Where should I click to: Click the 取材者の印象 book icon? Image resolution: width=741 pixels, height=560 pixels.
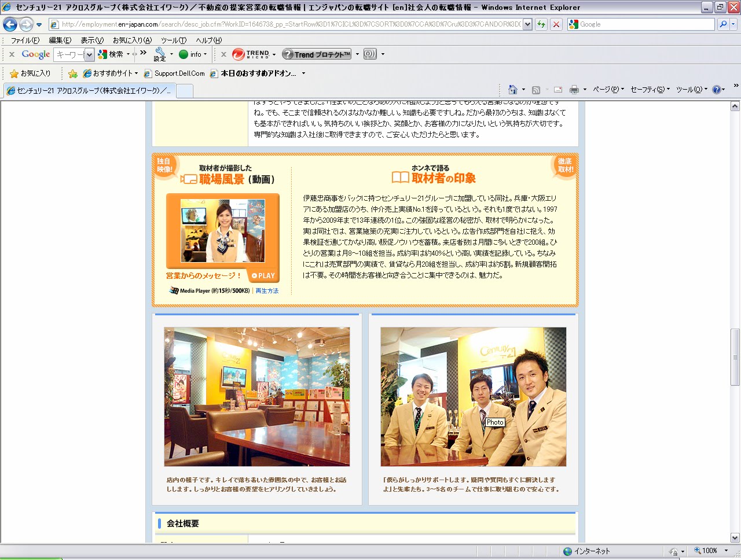(x=401, y=177)
